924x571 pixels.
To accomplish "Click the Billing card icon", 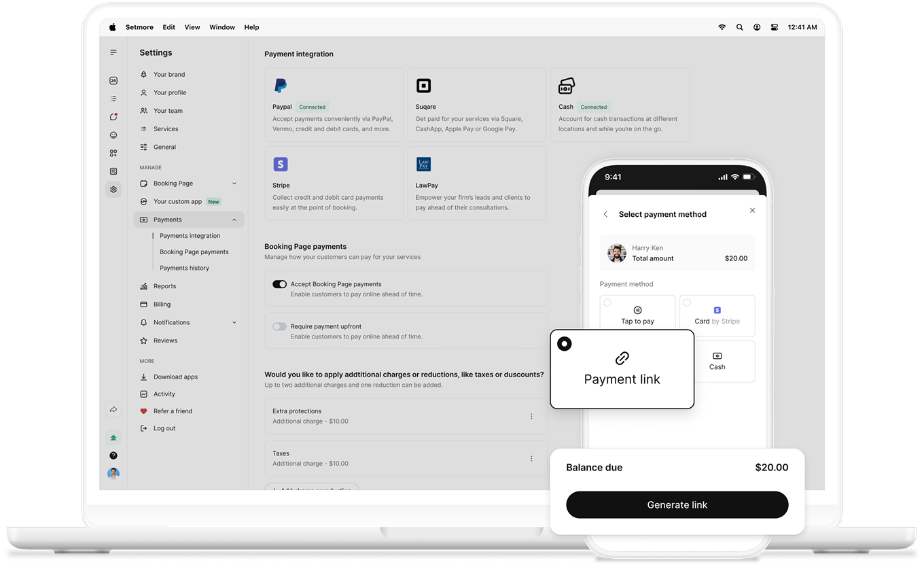I will [143, 305].
